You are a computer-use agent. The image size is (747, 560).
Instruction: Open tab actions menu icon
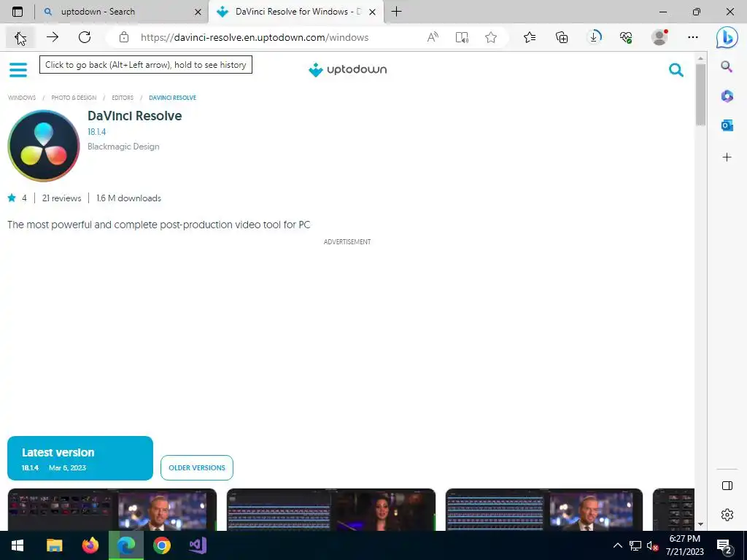(x=18, y=12)
